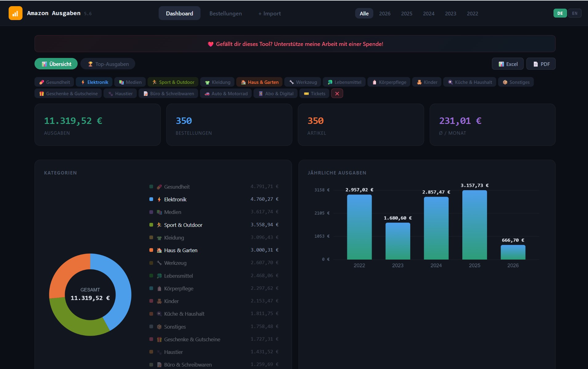Click the 350 Bestellungen card
Screen dimensions: 588x369
pos(229,125)
